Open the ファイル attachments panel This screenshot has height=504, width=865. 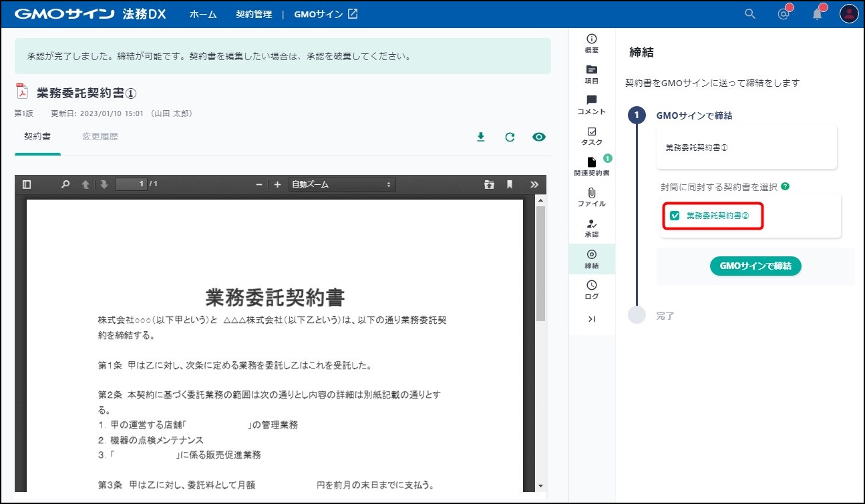[x=591, y=197]
